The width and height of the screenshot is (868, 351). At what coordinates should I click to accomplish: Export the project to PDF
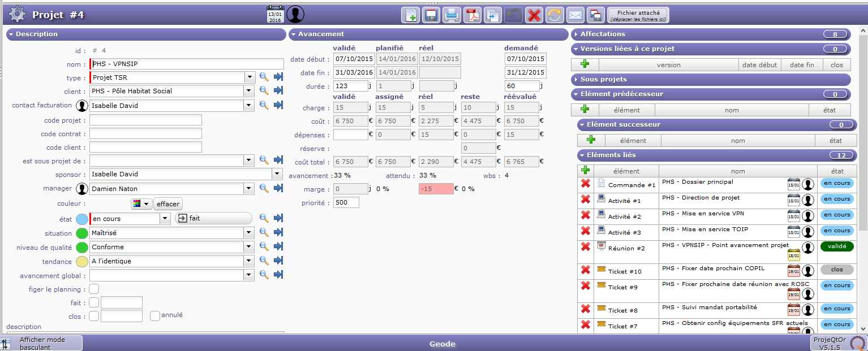472,15
